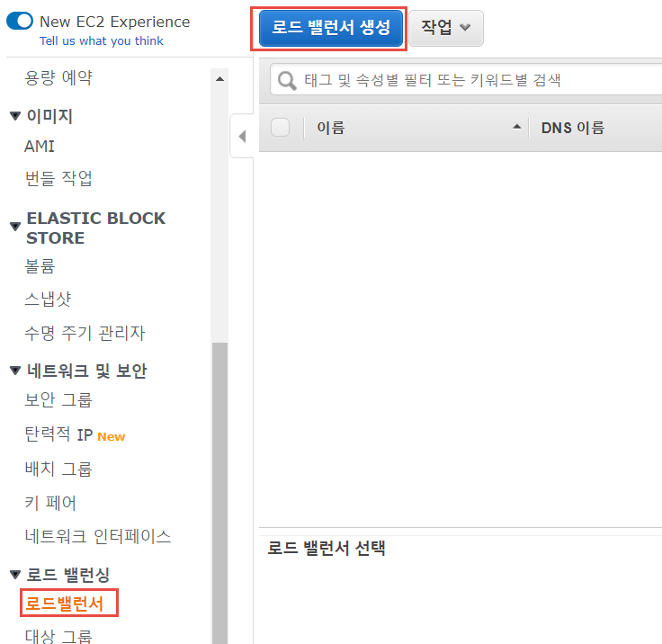This screenshot has height=644, width=662.
Task: Click the 로드 밸런서 생성 button
Action: (331, 28)
